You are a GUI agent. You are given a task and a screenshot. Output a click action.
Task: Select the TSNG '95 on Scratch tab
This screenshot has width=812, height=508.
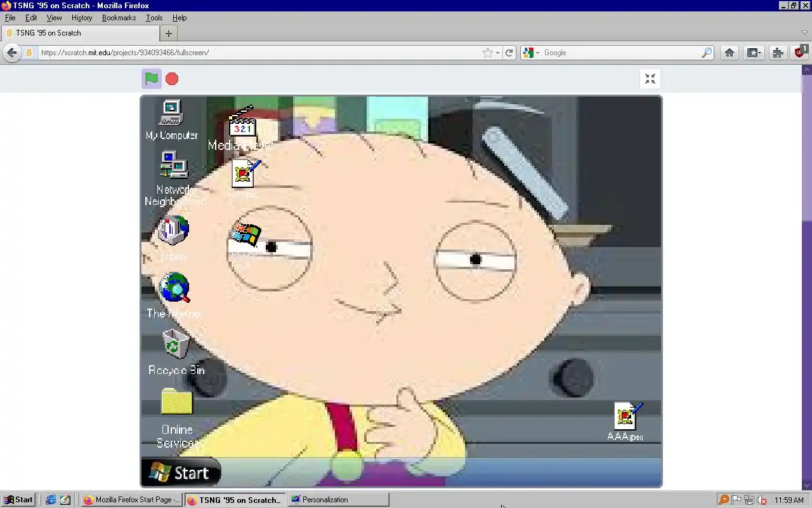pos(81,33)
